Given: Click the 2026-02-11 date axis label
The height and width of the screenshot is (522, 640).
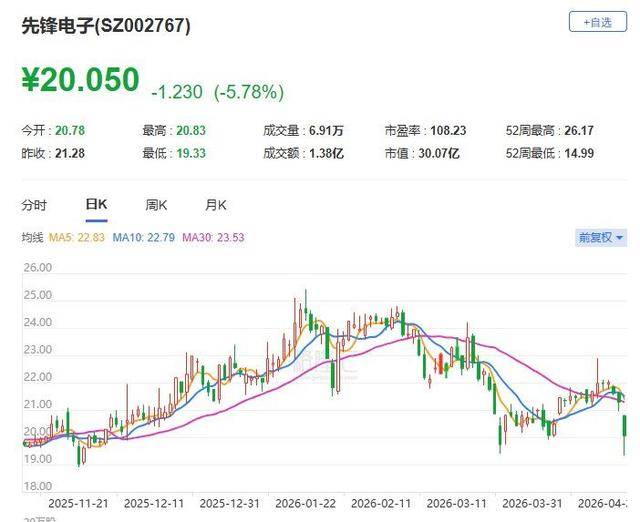Looking at the screenshot, I should tap(381, 503).
